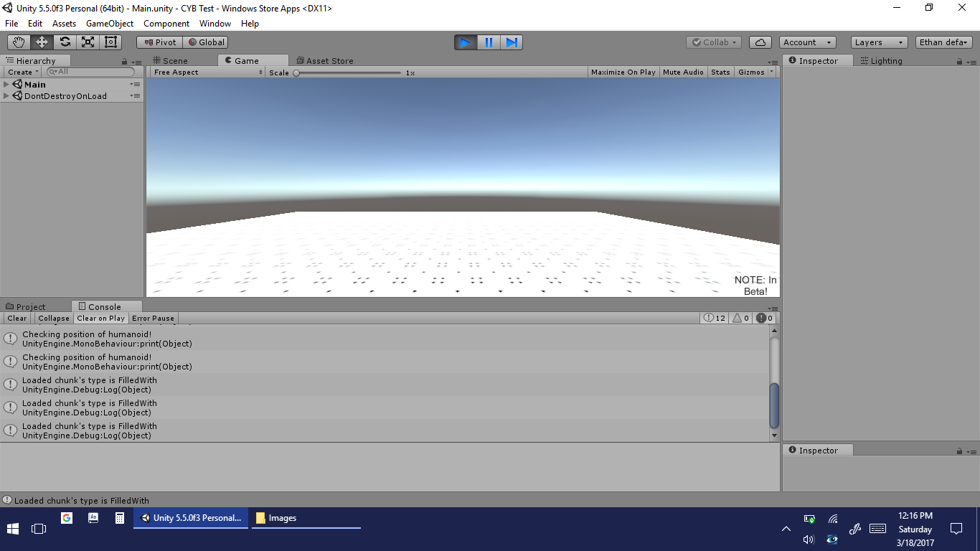Select the Rotate tool
Screen dimensions: 980x551
click(x=65, y=42)
